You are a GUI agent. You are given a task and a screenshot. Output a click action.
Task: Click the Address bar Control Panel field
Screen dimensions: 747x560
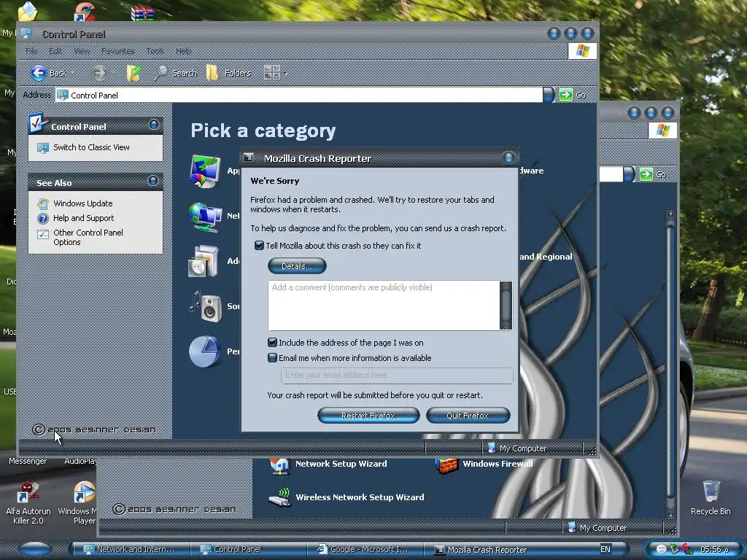298,96
